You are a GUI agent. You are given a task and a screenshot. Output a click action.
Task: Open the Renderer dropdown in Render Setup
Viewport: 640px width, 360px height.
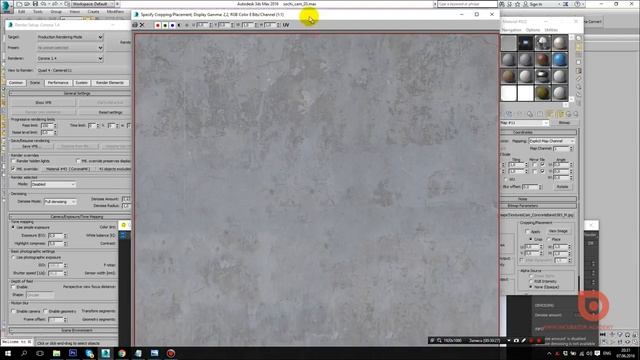click(70, 58)
